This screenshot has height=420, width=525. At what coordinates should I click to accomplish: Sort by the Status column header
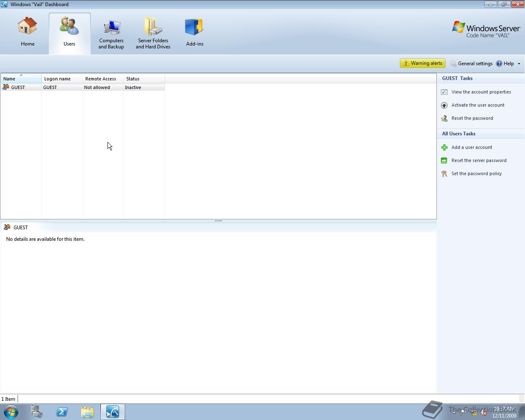[144, 78]
